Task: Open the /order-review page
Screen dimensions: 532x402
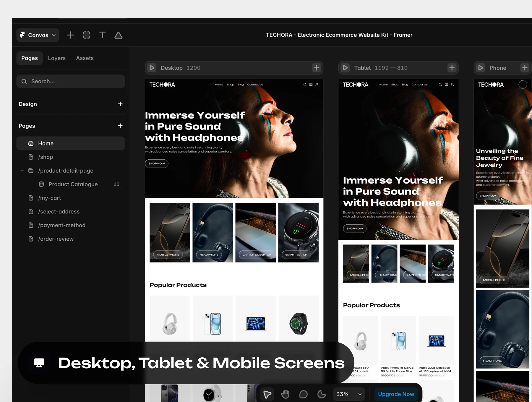Action: (x=71, y=239)
